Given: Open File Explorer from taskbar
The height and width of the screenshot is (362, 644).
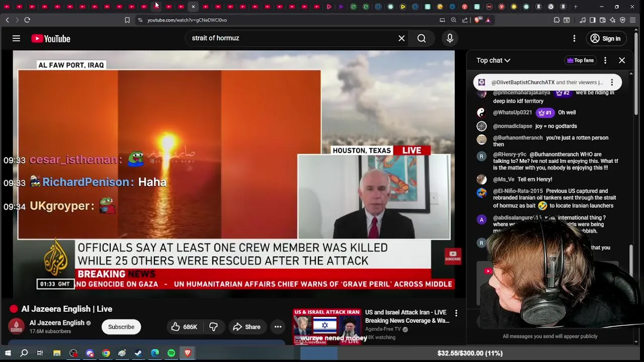Looking at the screenshot, I should 57,353.
